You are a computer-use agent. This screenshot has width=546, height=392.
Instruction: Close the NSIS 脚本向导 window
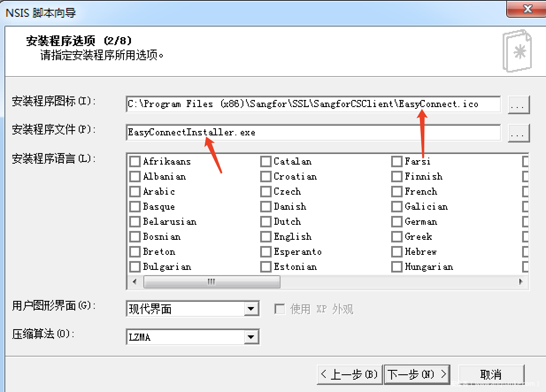pyautogui.click(x=527, y=8)
